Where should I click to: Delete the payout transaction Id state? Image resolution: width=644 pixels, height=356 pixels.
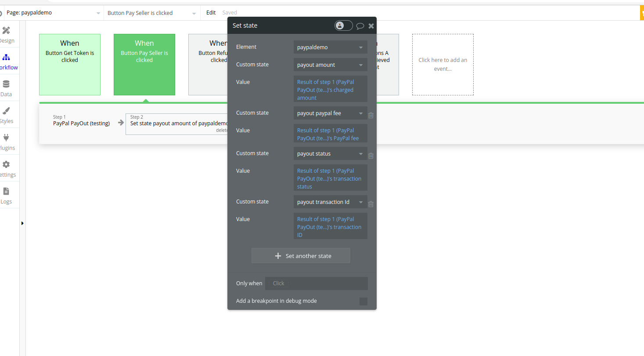point(371,204)
